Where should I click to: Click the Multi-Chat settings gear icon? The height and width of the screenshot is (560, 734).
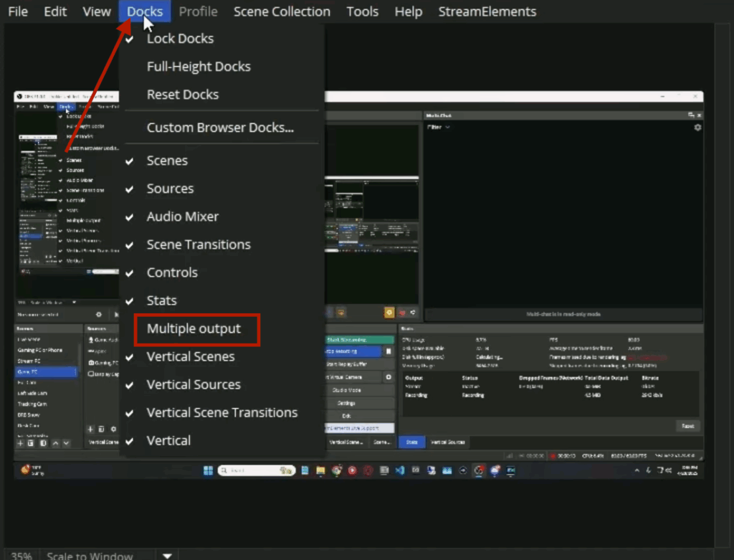[697, 127]
